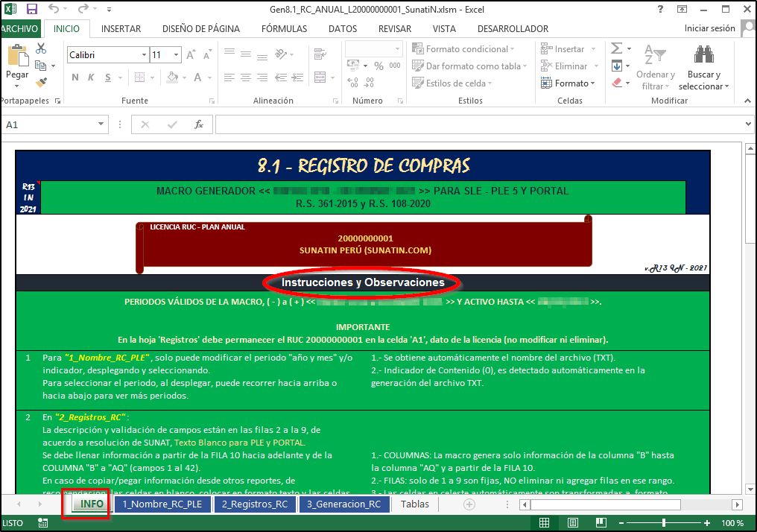757x532 pixels.
Task: Click the green ARCHIVO button
Action: point(19,29)
